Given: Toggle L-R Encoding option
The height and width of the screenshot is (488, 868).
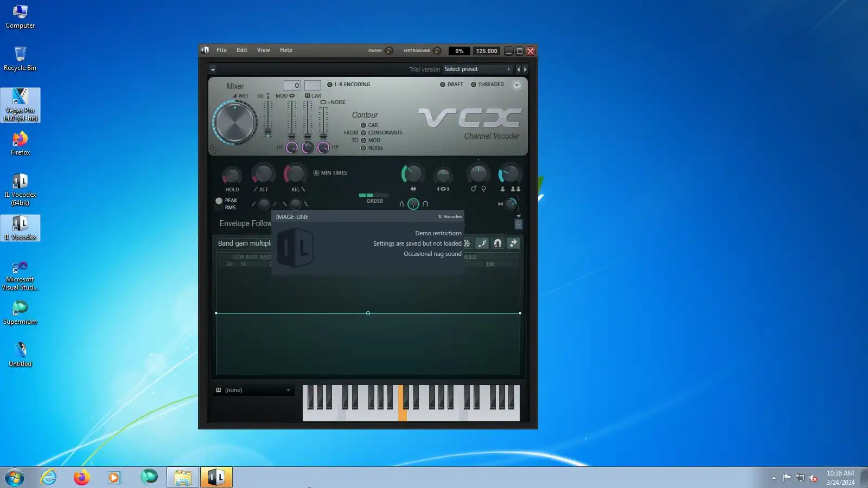Looking at the screenshot, I should coord(348,85).
